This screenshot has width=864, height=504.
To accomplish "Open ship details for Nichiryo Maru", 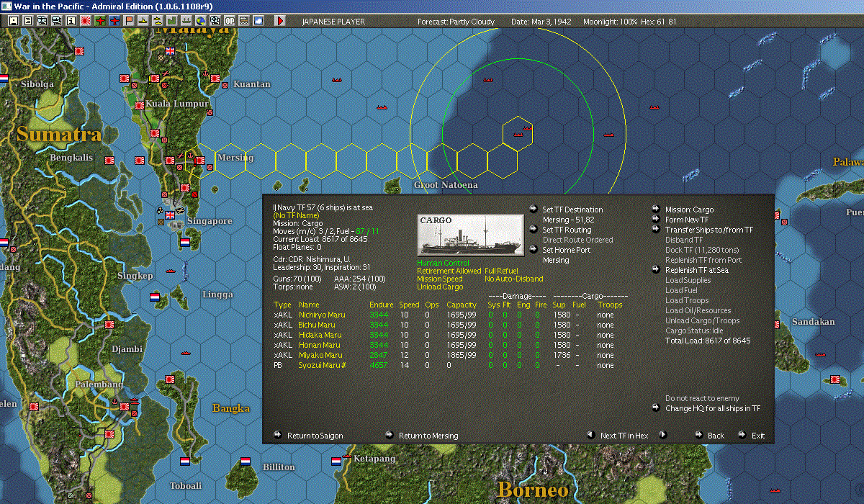I will click(322, 315).
